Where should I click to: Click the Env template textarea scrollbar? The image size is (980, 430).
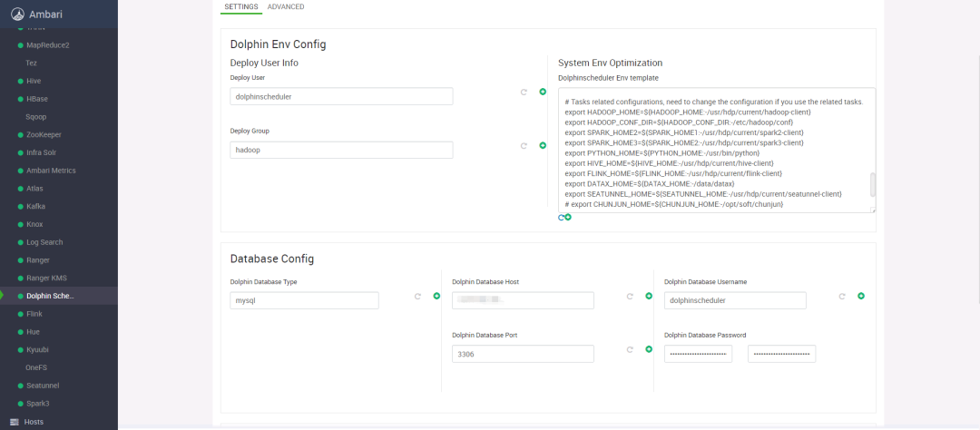[873, 185]
